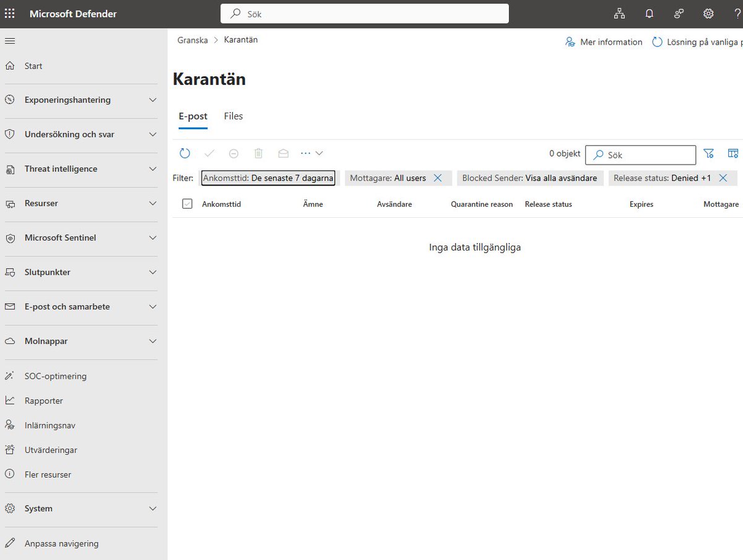Remove the Release status Denied filter
The image size is (743, 560).
(723, 178)
